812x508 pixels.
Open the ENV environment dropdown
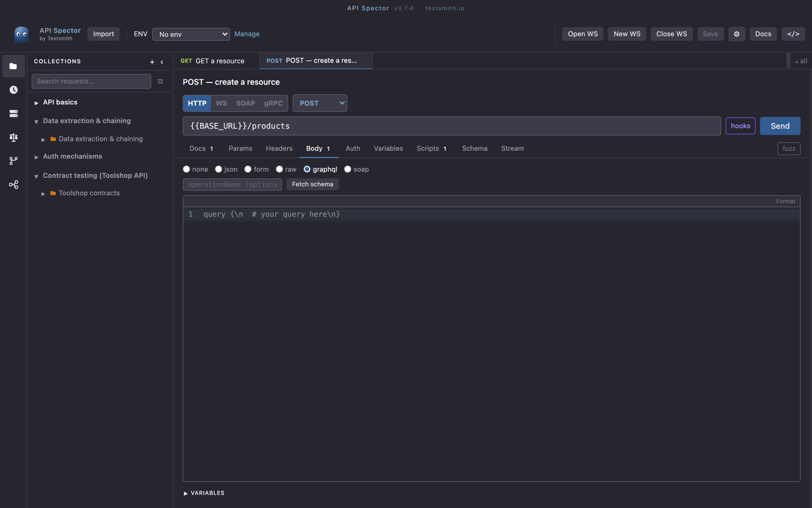tap(191, 34)
